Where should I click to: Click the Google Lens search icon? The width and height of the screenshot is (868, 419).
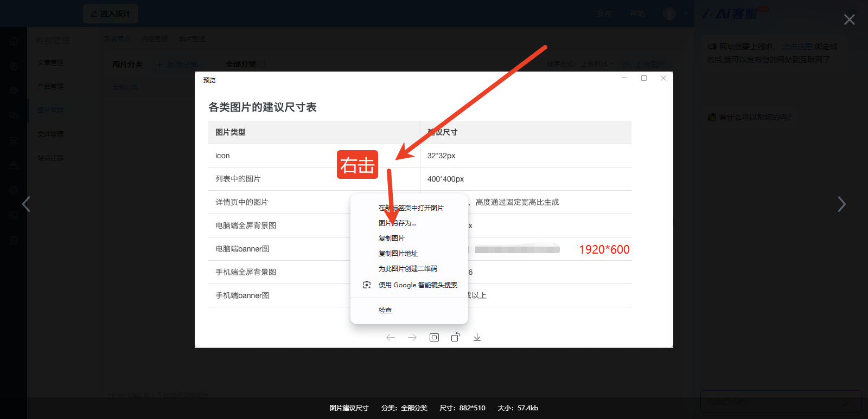coord(367,285)
